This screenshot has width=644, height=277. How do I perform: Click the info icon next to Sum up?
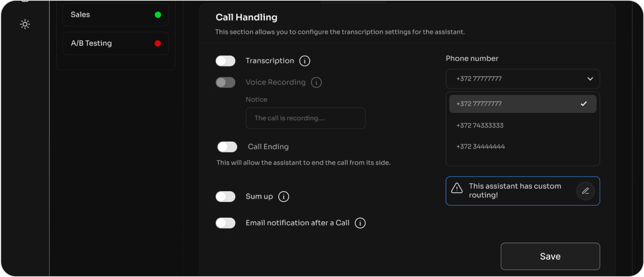283,197
